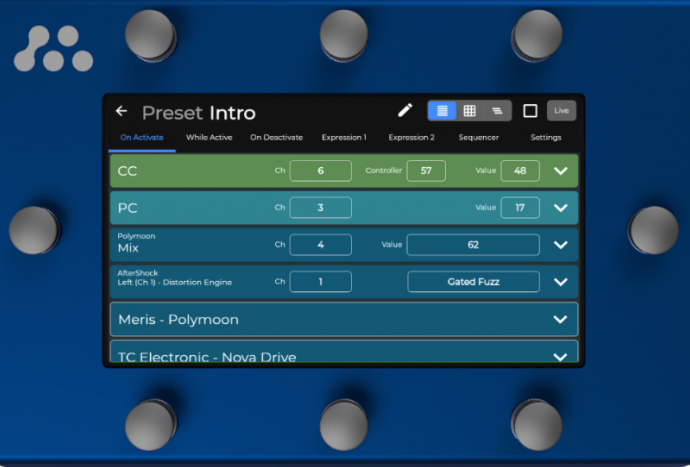690x467 pixels.
Task: Edit Polymoon Mix channel field showing 4
Action: (320, 245)
